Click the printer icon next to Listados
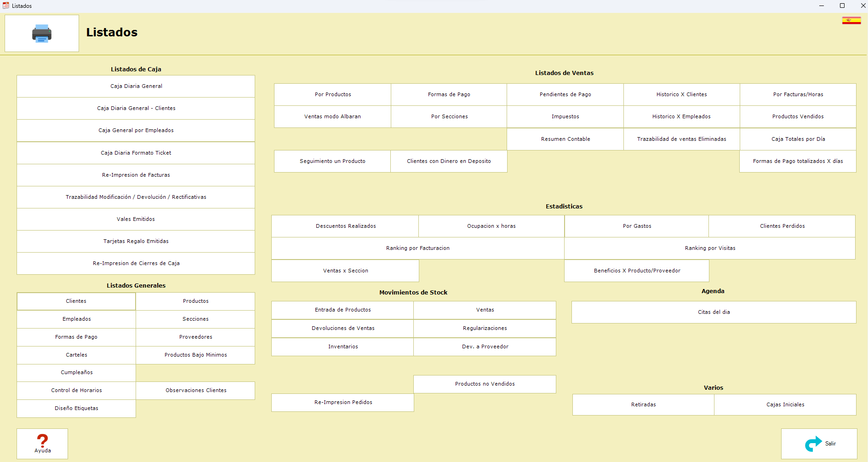 [x=42, y=34]
